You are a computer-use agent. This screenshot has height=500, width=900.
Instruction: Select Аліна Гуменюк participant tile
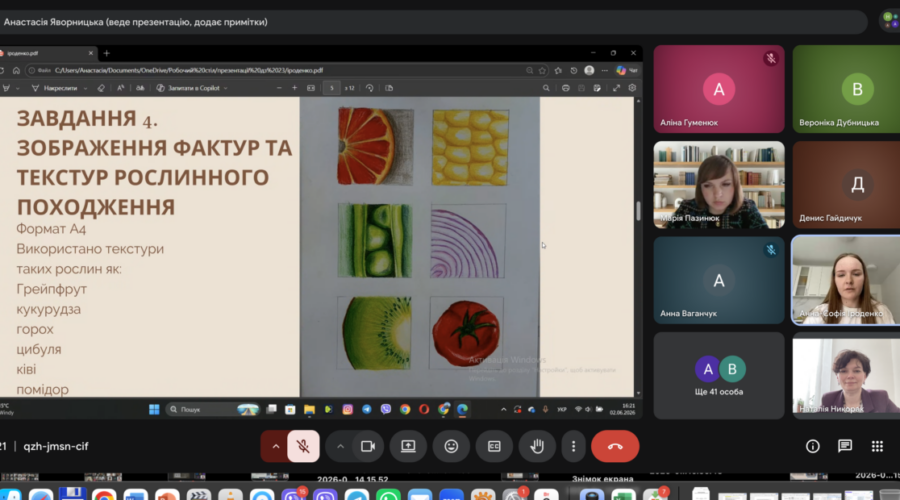pyautogui.click(x=719, y=89)
